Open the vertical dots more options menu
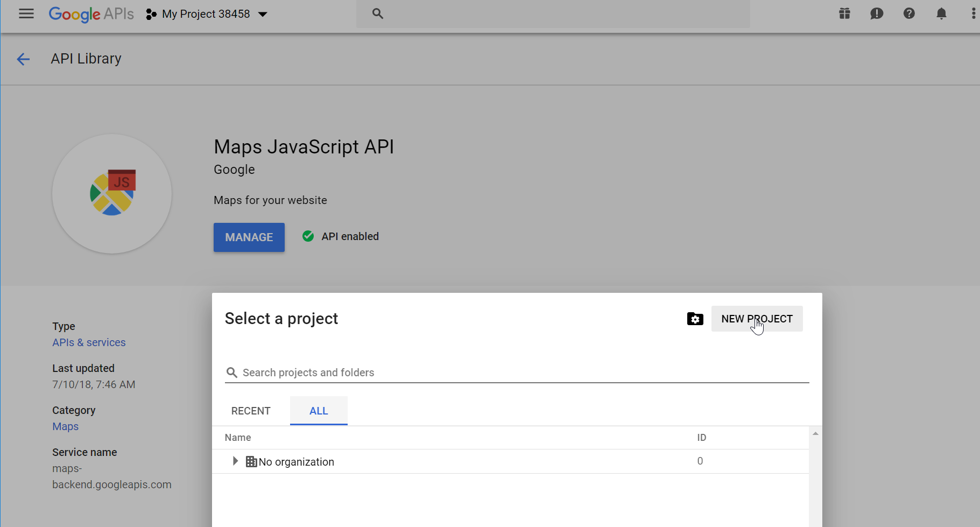 pos(973,14)
